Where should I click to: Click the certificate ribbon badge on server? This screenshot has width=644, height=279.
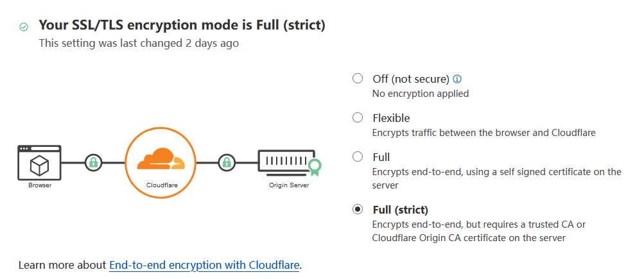tap(314, 167)
